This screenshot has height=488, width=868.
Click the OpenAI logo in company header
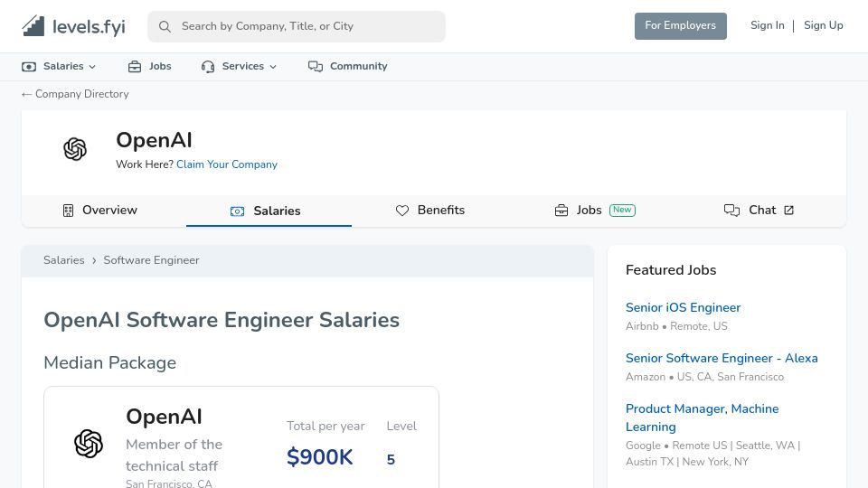pyautogui.click(x=75, y=149)
